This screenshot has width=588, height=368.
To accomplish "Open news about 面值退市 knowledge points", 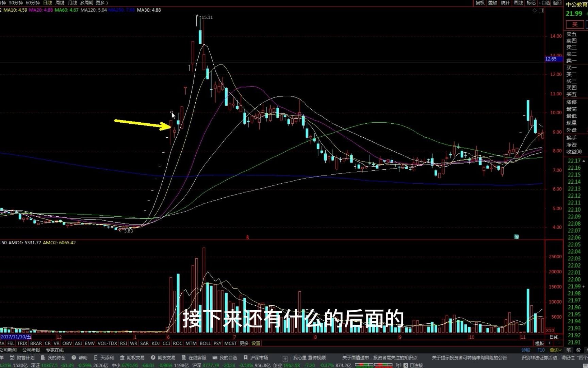I will pyautogui.click(x=380, y=357).
